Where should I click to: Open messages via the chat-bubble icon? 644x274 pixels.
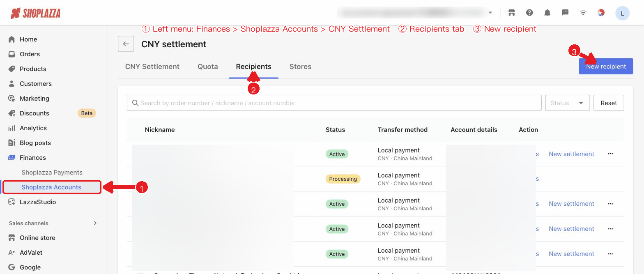(565, 13)
